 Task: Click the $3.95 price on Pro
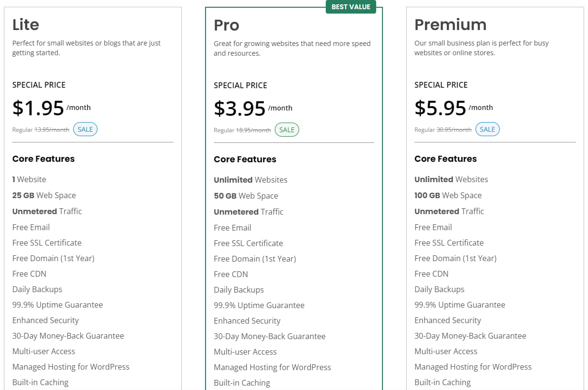(x=239, y=109)
